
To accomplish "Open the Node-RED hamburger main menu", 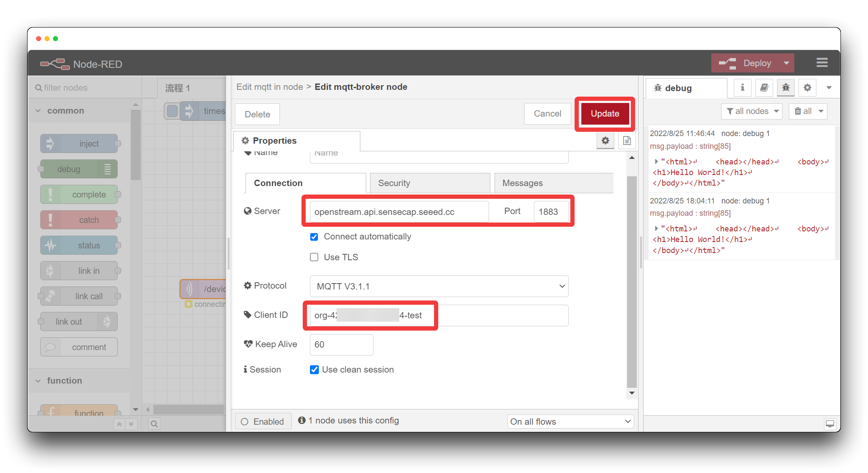I will (822, 63).
